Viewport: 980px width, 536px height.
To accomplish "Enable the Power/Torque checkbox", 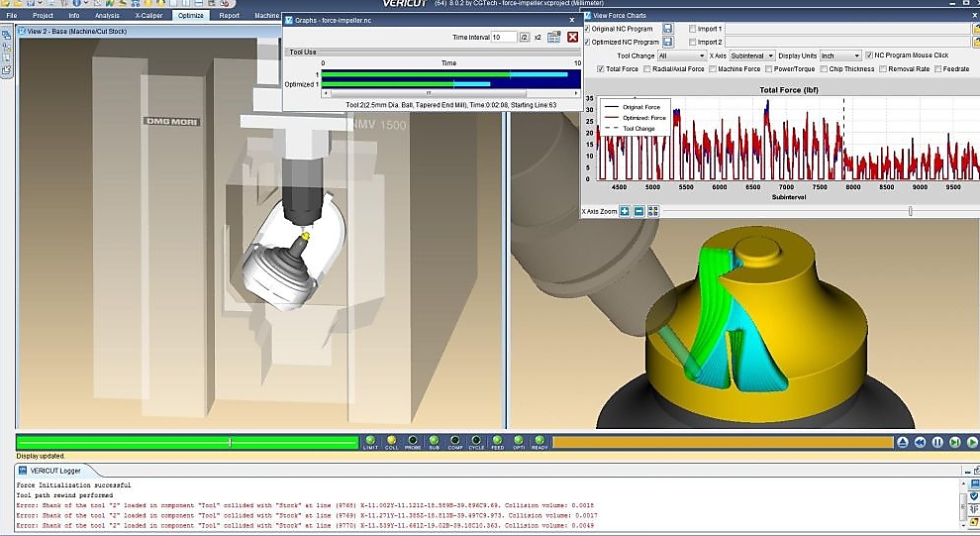I will 768,68.
